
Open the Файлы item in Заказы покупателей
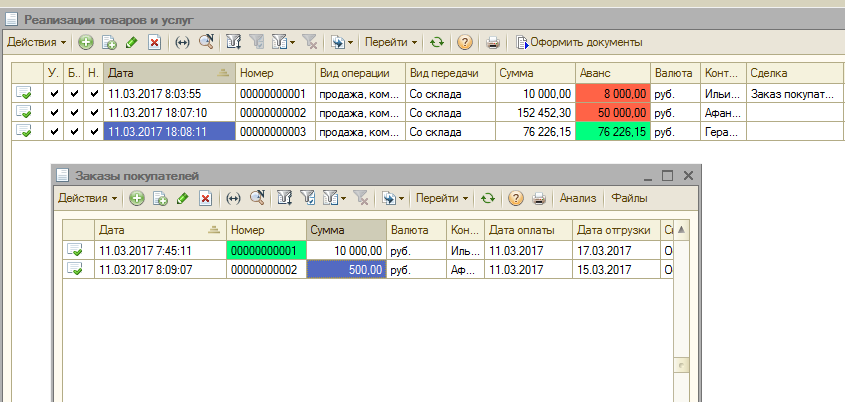629,198
